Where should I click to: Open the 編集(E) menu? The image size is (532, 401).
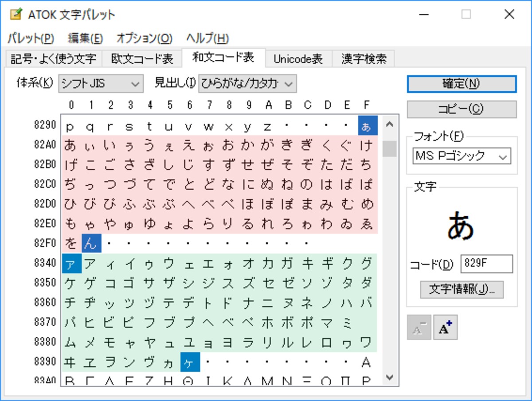point(85,38)
